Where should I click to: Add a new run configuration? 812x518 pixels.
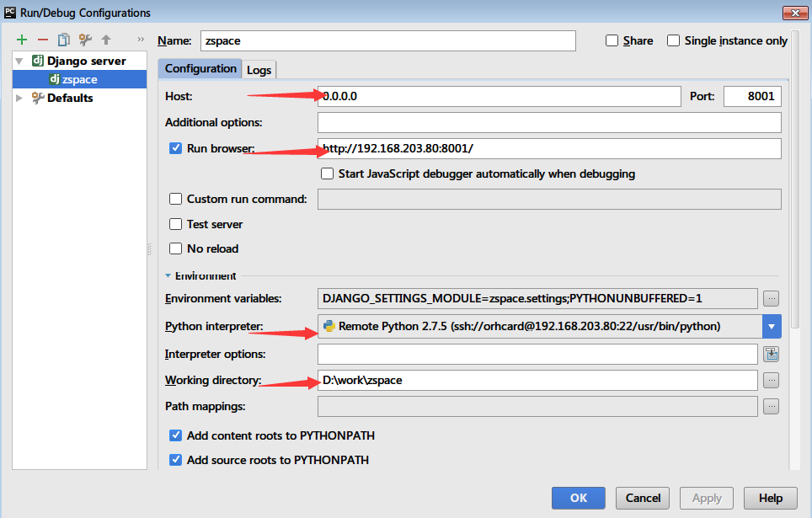point(22,40)
